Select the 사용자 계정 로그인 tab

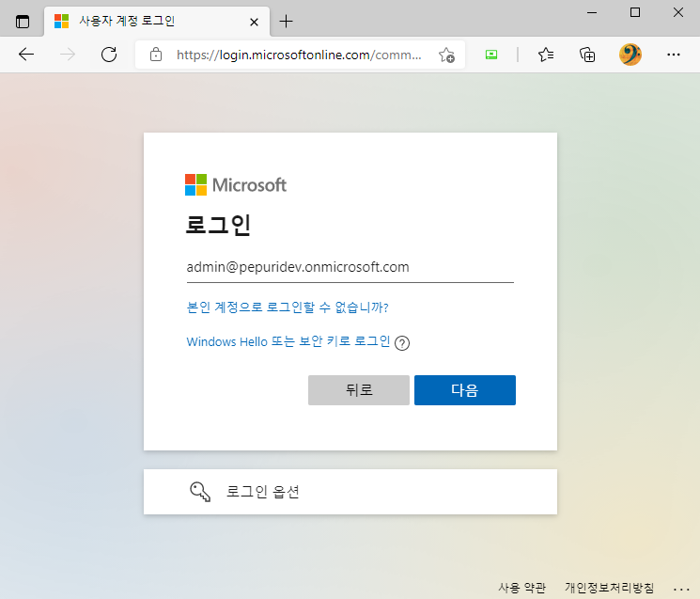click(x=157, y=21)
